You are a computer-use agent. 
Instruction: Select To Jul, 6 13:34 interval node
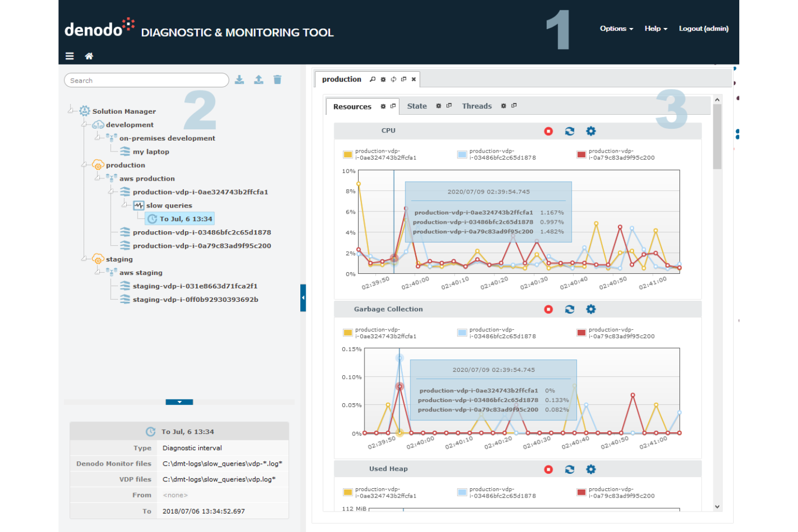[180, 219]
